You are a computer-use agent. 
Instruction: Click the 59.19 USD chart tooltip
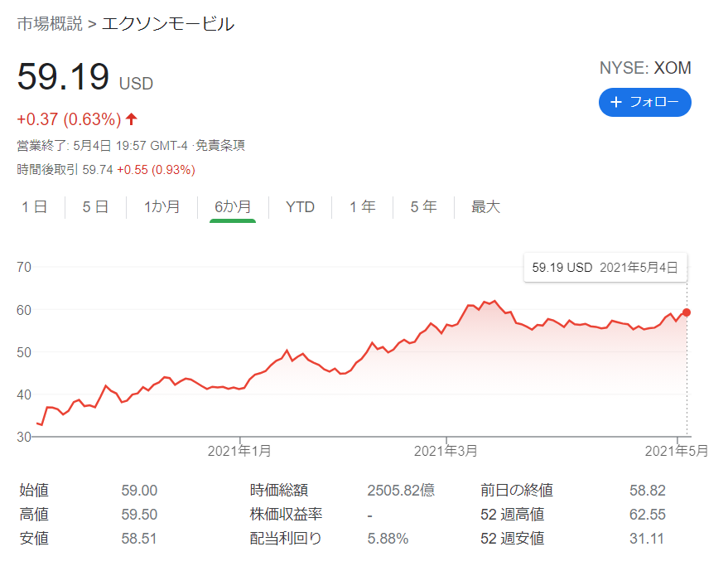[605, 268]
